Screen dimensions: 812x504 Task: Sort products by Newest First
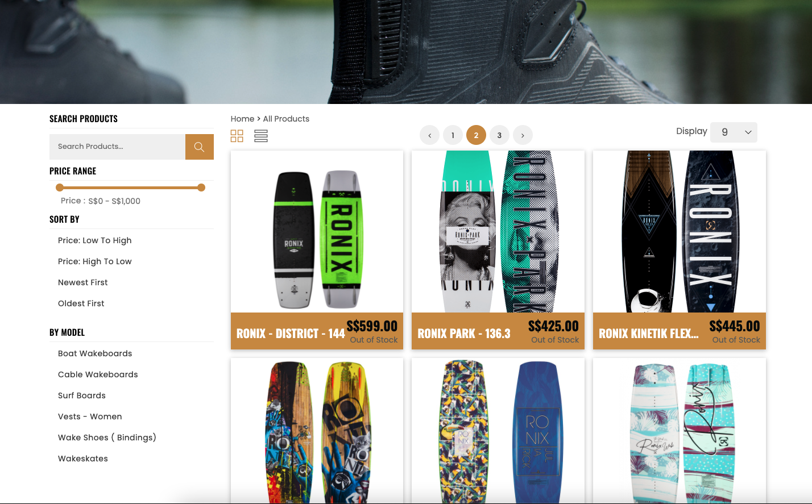pyautogui.click(x=83, y=282)
